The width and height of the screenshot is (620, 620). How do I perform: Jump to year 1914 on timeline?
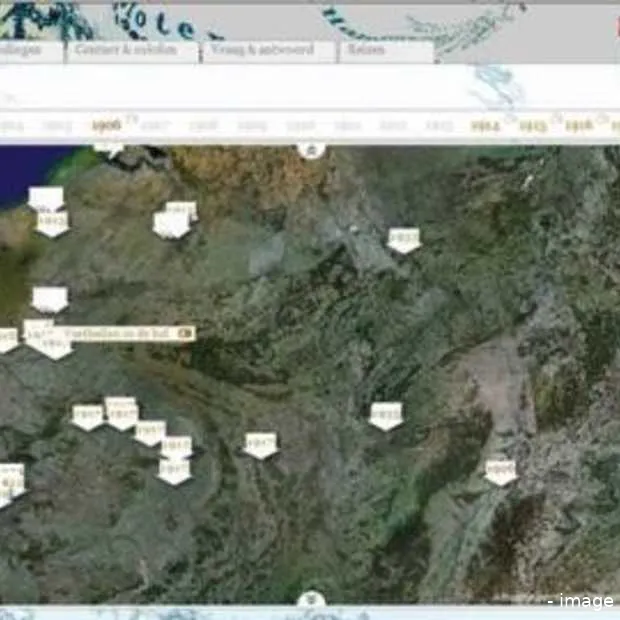[x=485, y=126]
